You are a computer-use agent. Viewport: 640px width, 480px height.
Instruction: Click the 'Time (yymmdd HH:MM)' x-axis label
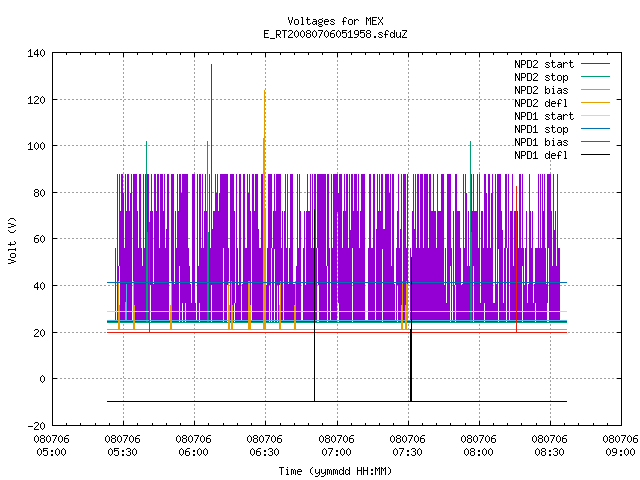coord(335,471)
